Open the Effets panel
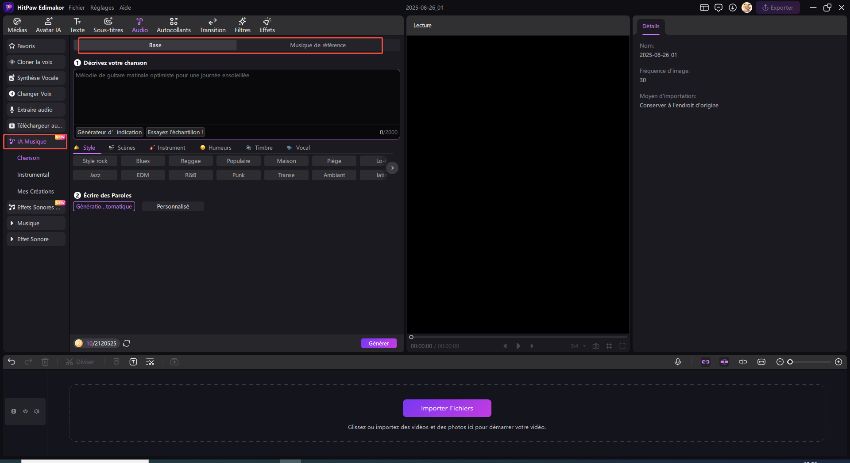This screenshot has width=850, height=463. click(x=267, y=25)
